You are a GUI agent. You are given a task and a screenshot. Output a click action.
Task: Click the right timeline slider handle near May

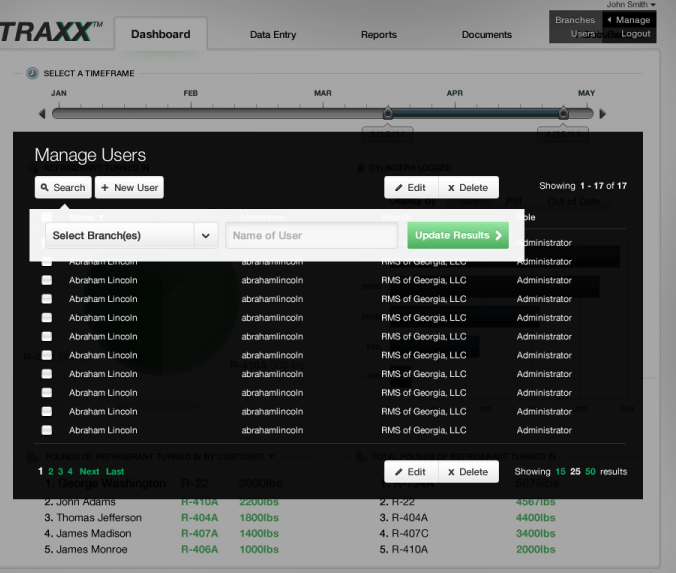[x=563, y=114]
